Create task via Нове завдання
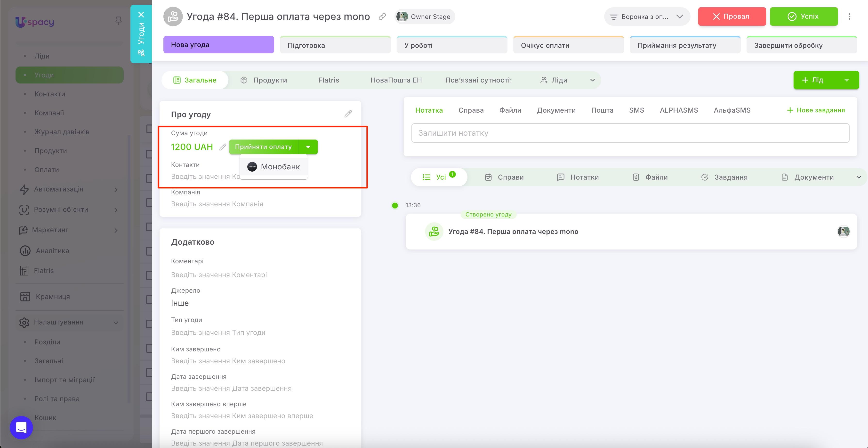Screen dimensions: 868x448 click(x=816, y=110)
